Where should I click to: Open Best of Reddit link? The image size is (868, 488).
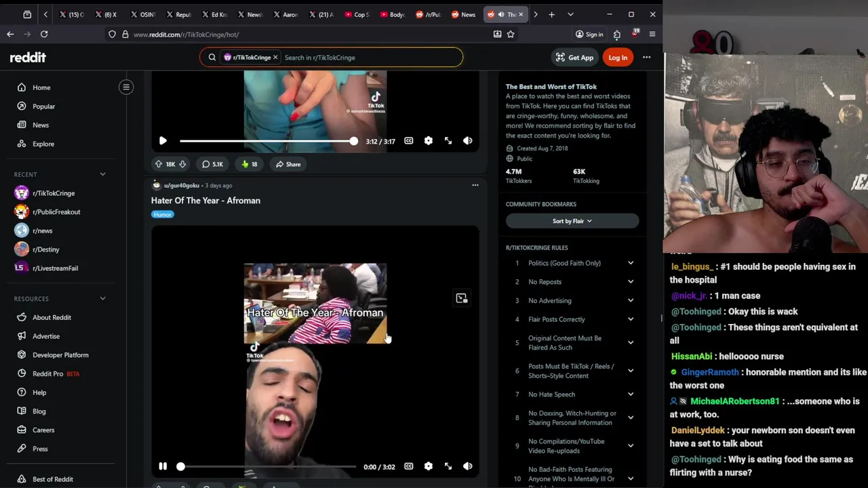pyautogui.click(x=52, y=479)
